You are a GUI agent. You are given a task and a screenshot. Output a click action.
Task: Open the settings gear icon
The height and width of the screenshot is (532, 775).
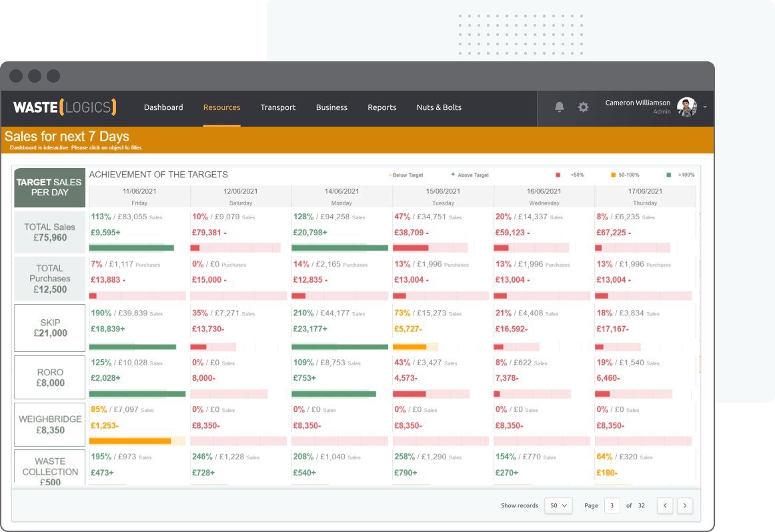pyautogui.click(x=584, y=107)
